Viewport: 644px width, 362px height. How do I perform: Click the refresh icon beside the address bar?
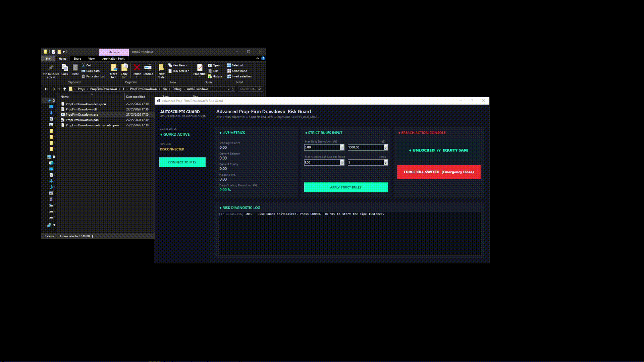(233, 89)
